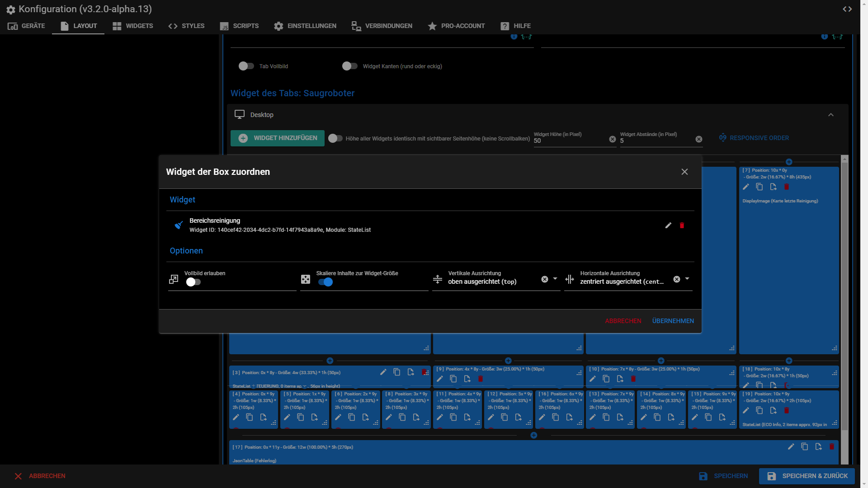Screen dimensions: 868x488
Task: Switch to the WIDGETS tab
Action: pos(132,26)
